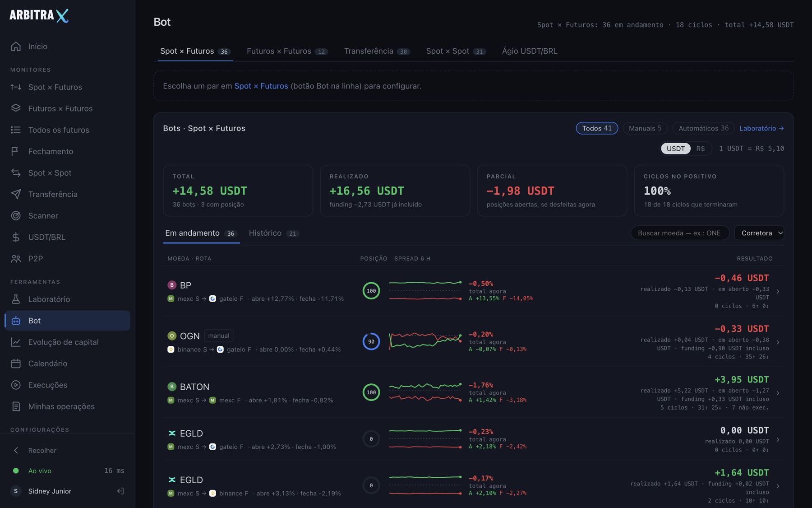Image resolution: width=812 pixels, height=508 pixels.
Task: Select the USDT currency toggle
Action: [x=675, y=149]
